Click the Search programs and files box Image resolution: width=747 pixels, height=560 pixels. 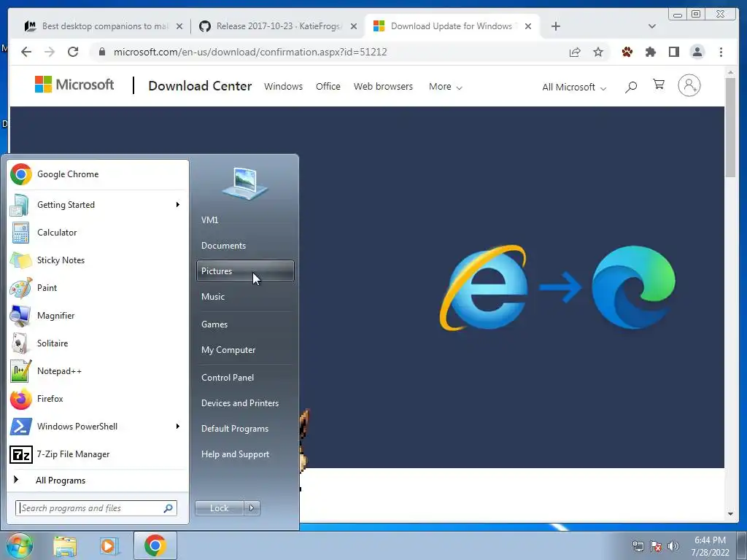[x=96, y=508]
